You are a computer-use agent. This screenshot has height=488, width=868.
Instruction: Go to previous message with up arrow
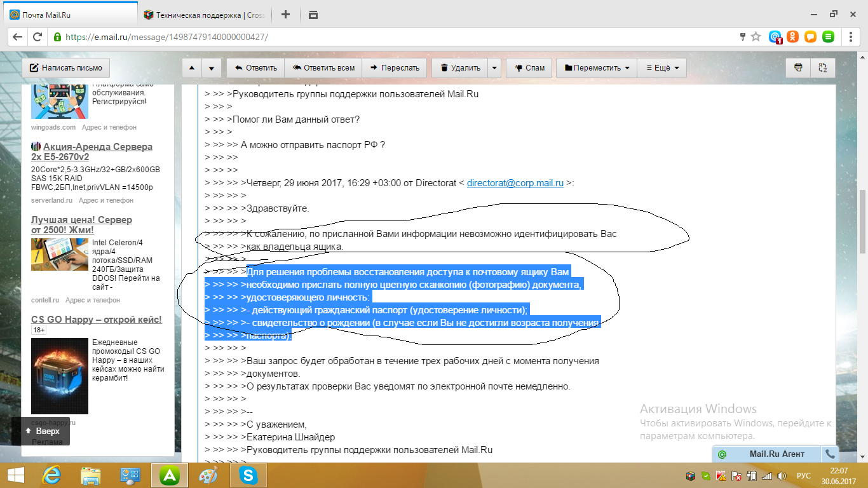193,68
